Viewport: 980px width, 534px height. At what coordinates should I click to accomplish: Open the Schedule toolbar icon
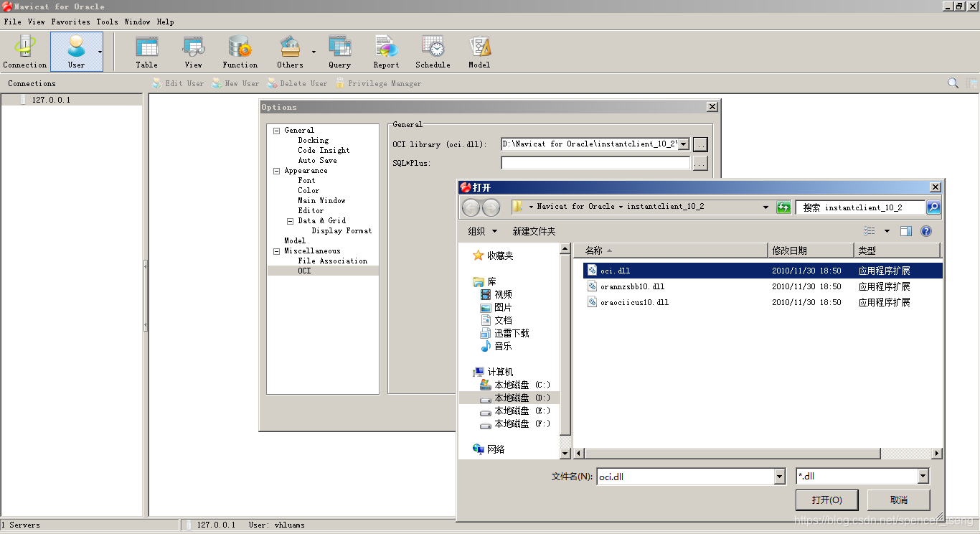(433, 52)
